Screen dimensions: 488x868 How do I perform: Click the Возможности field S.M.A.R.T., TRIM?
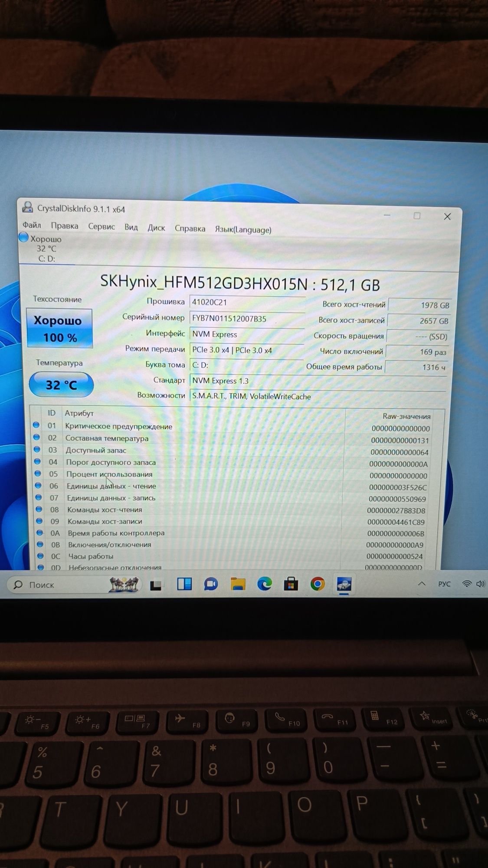click(x=318, y=396)
